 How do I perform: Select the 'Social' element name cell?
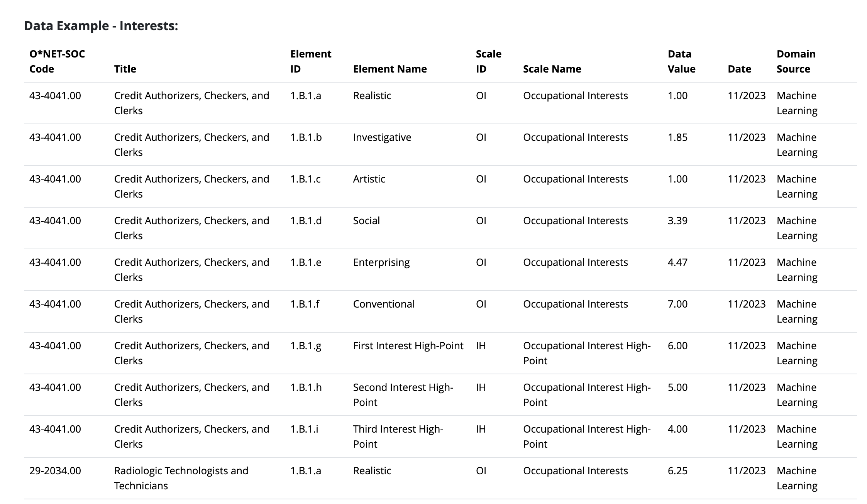(366, 221)
